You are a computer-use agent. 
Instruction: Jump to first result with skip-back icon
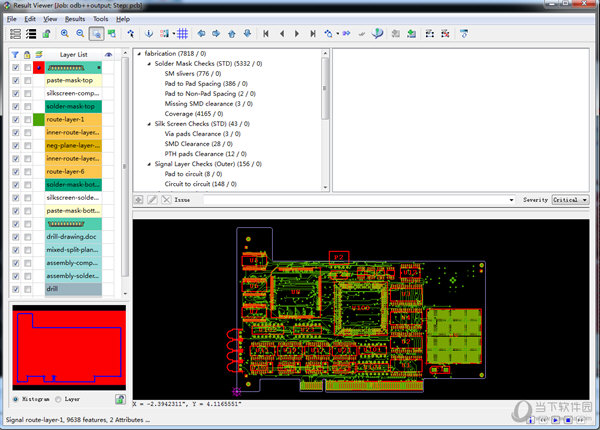click(x=266, y=34)
